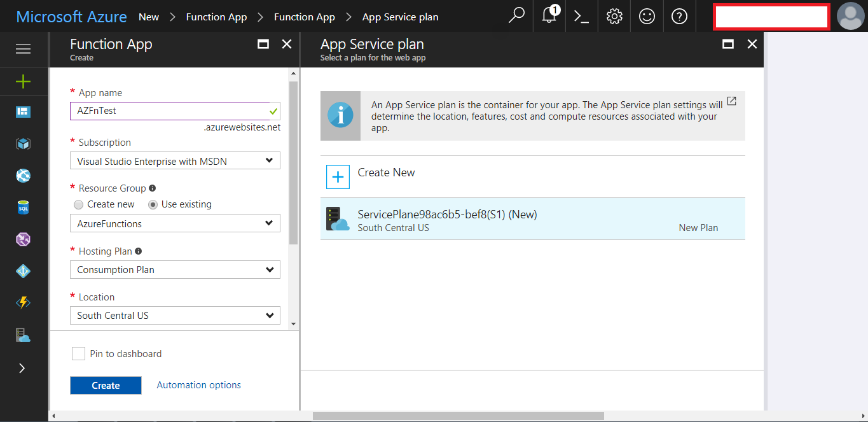Image resolution: width=868 pixels, height=422 pixels.
Task: Click the user account avatar
Action: coord(850,17)
